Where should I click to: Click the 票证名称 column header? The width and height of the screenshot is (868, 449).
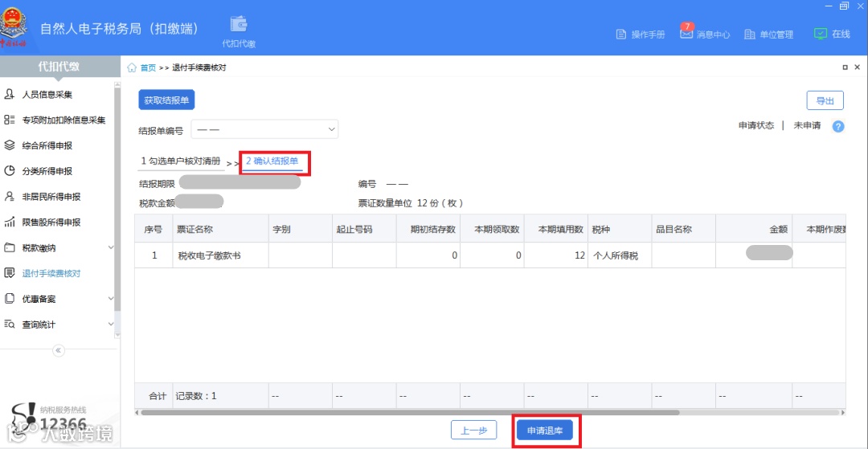point(220,229)
